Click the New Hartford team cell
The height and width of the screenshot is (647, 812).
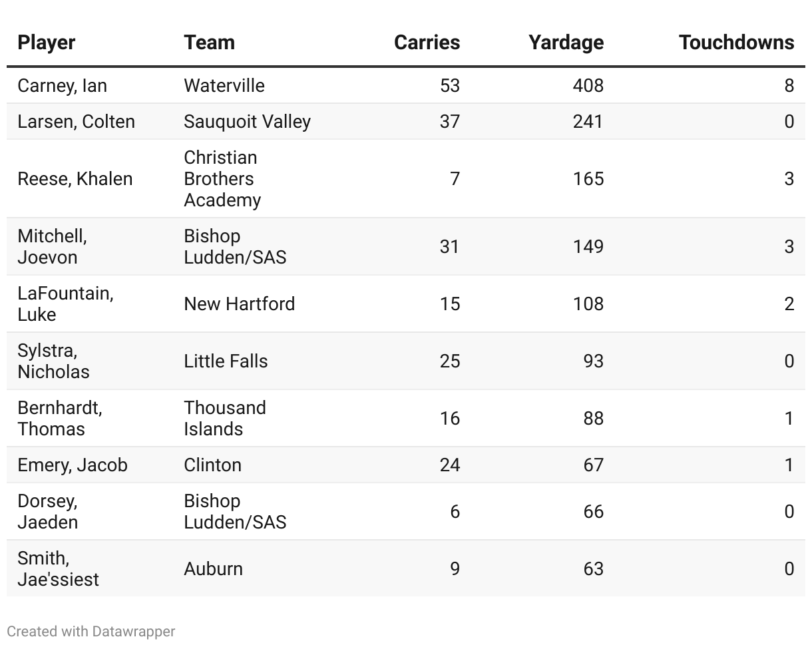[x=239, y=304]
